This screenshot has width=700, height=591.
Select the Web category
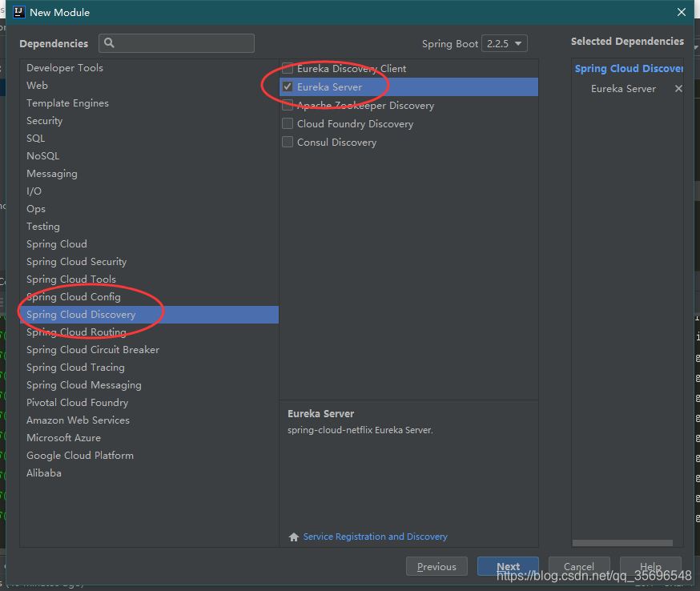[x=149, y=85]
